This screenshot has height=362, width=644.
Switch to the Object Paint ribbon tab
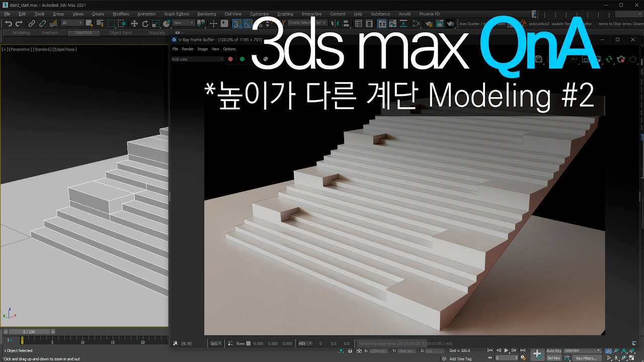tap(120, 33)
